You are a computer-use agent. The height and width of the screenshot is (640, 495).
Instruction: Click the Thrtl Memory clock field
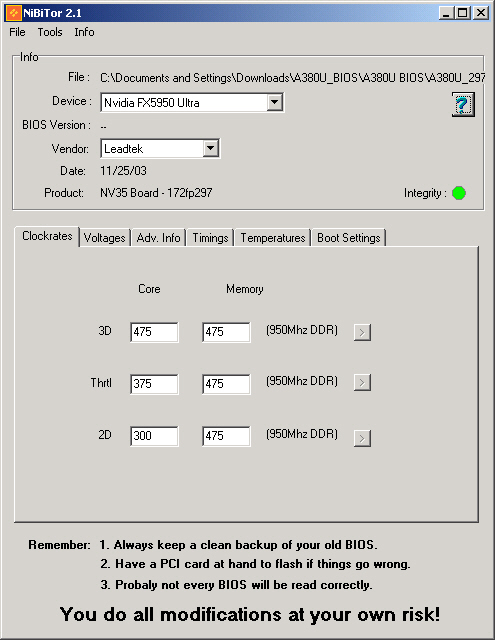tap(226, 384)
